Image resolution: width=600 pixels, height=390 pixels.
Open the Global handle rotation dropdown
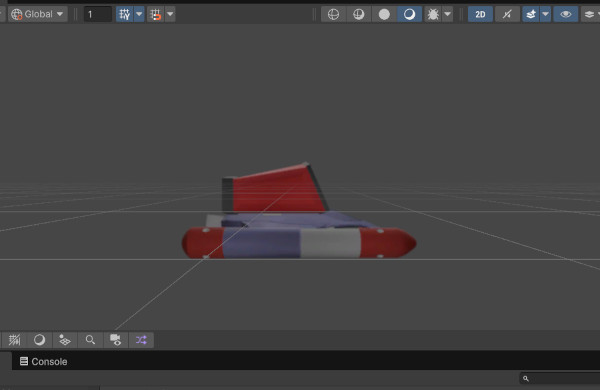[38, 15]
